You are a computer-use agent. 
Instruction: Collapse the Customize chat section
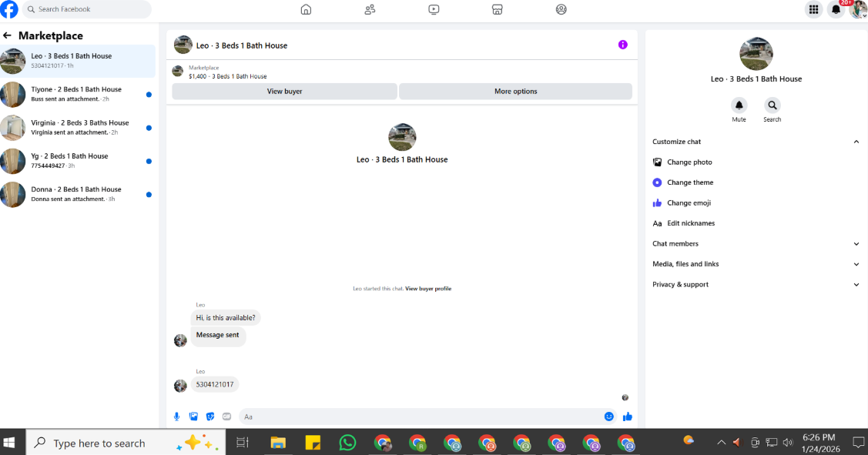coord(756,142)
